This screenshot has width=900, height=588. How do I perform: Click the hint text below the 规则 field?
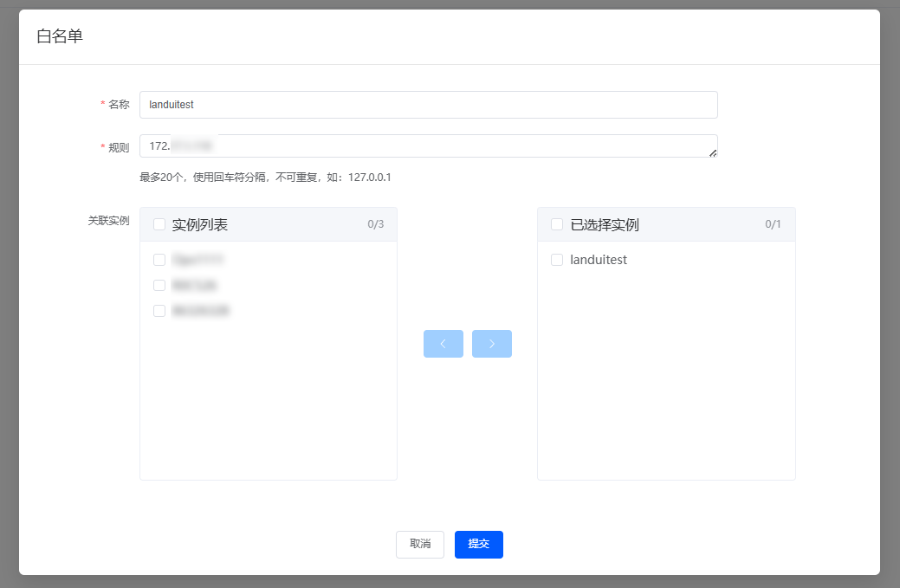pos(265,178)
